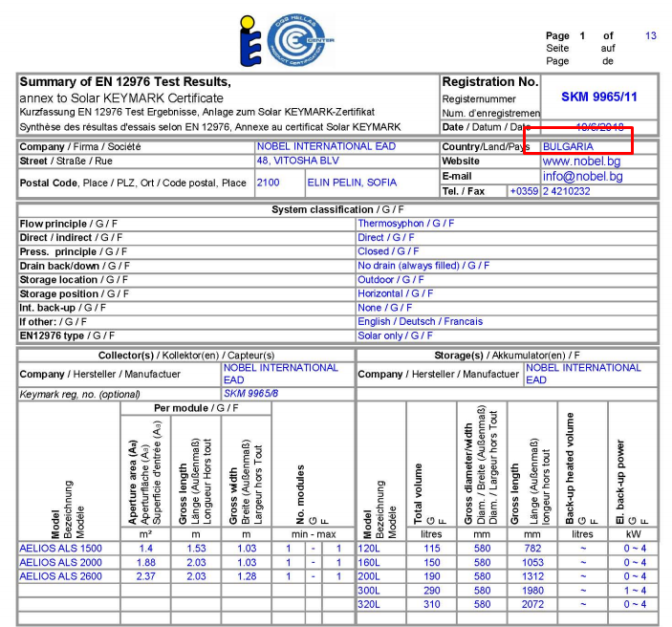Viewport: 672px width, 627px height.
Task: Select the Per module / G / F header
Action: (196, 408)
